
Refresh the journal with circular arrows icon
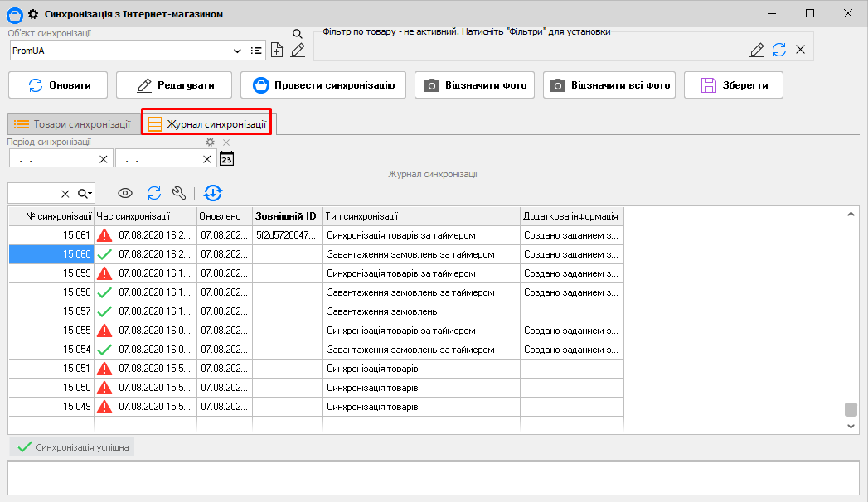pyautogui.click(x=154, y=193)
